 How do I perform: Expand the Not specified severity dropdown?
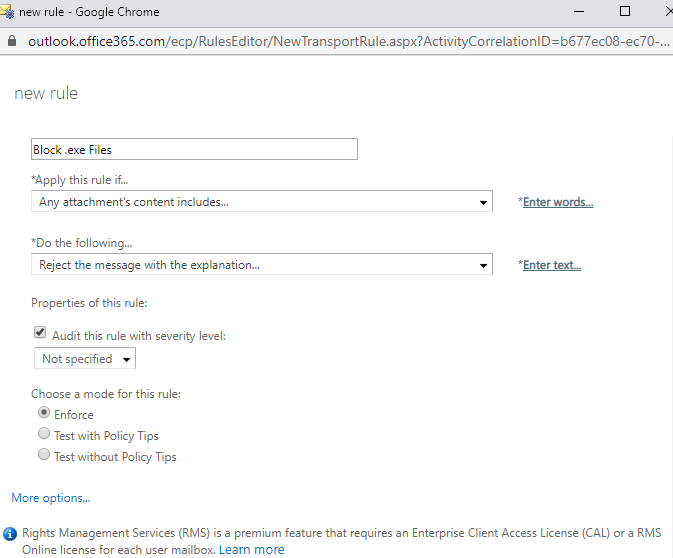(85, 358)
